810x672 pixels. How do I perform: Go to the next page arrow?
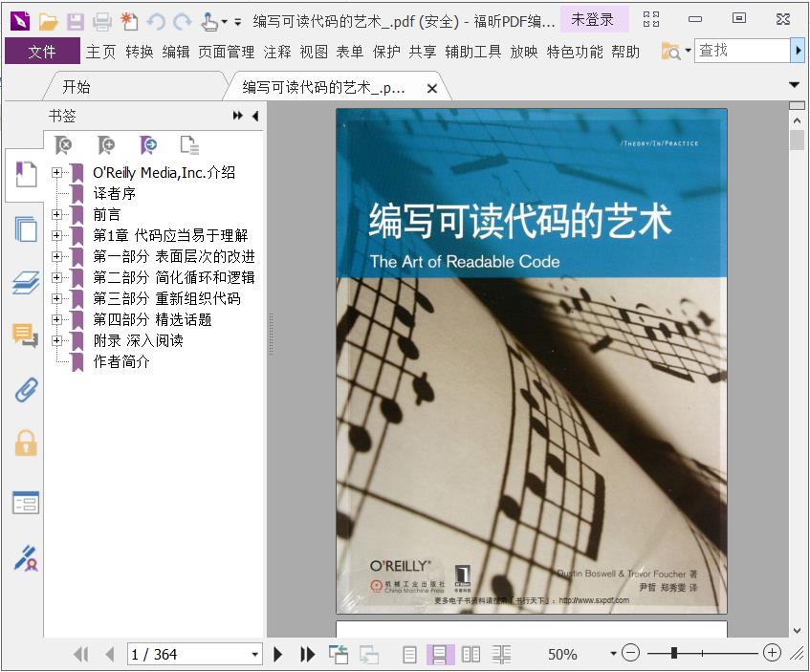pyautogui.click(x=278, y=654)
